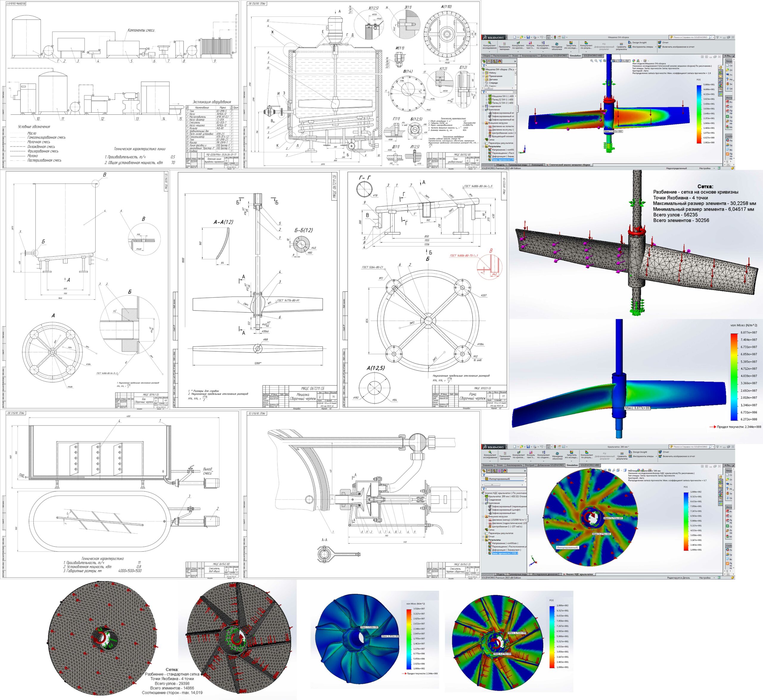Open Консультант исследования in Мешалка SW-сборка window
Viewport: 763px width, 700px height.
(x=489, y=46)
